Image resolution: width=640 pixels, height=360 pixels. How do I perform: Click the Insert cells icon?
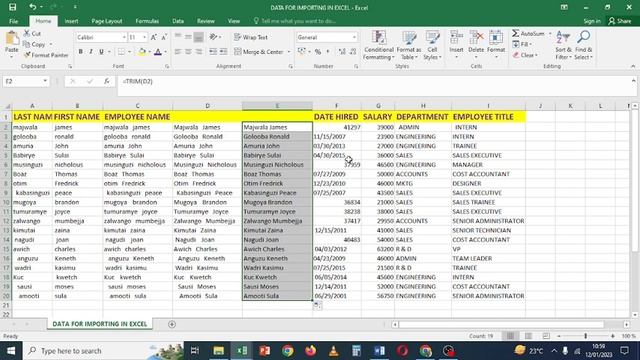[x=456, y=38]
